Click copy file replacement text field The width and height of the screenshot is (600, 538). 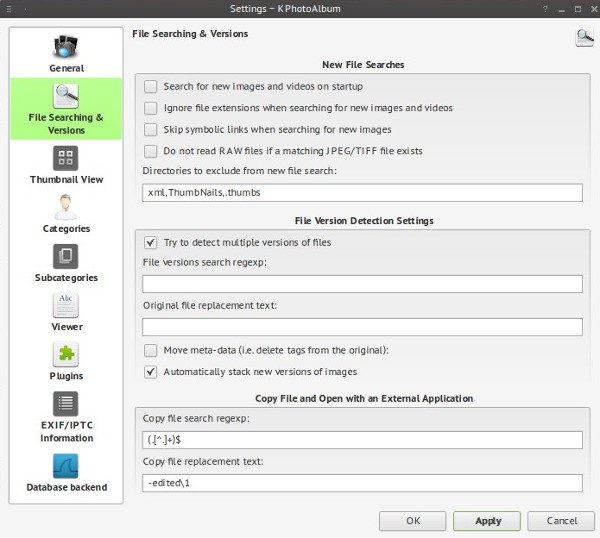pyautogui.click(x=362, y=483)
